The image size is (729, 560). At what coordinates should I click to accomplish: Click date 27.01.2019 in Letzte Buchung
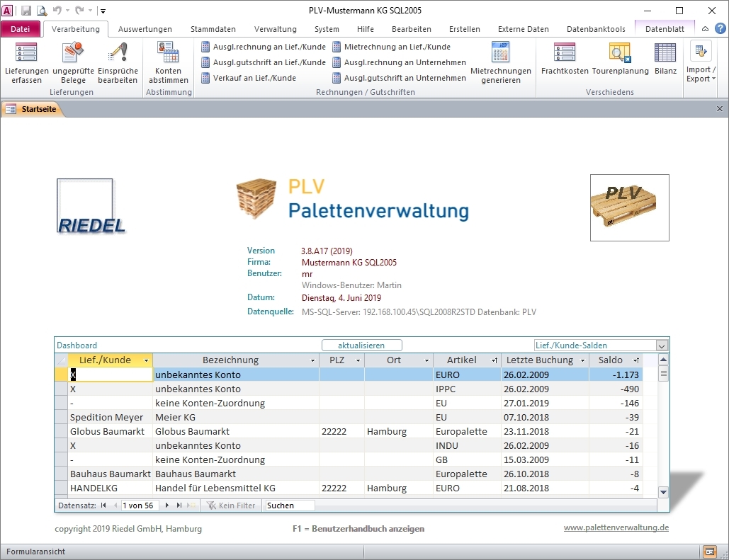pyautogui.click(x=545, y=403)
